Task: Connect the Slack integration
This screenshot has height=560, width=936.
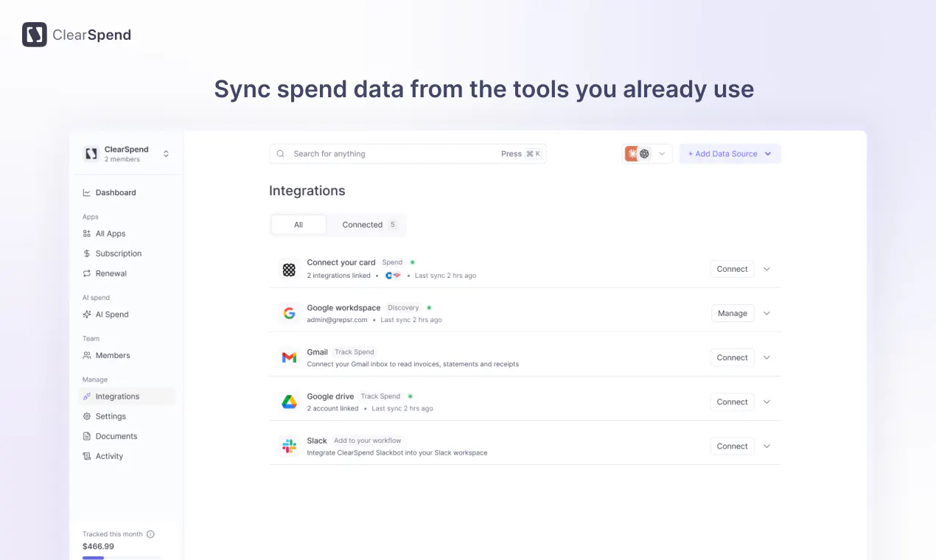Action: coord(733,446)
